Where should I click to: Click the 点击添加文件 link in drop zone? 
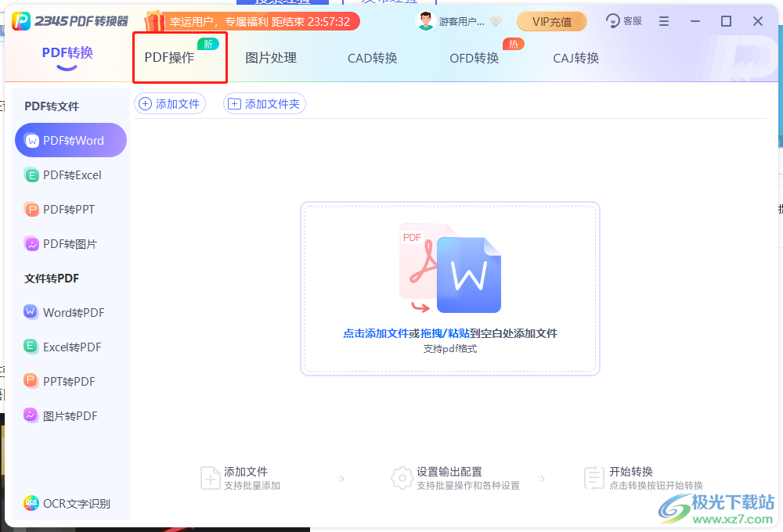tap(376, 333)
